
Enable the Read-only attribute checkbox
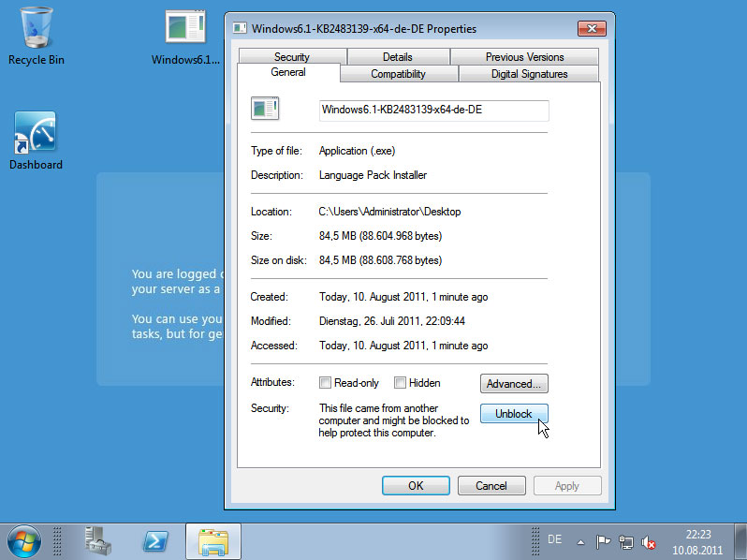326,383
